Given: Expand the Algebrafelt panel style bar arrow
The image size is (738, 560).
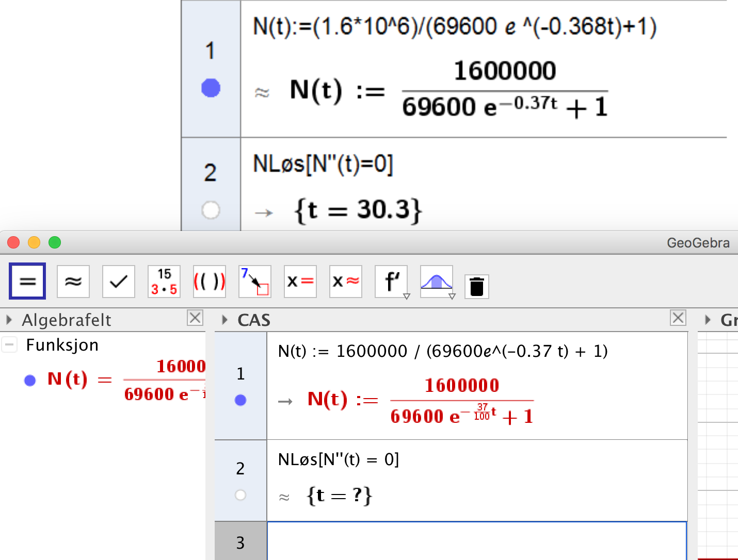Looking at the screenshot, I should click(9, 320).
